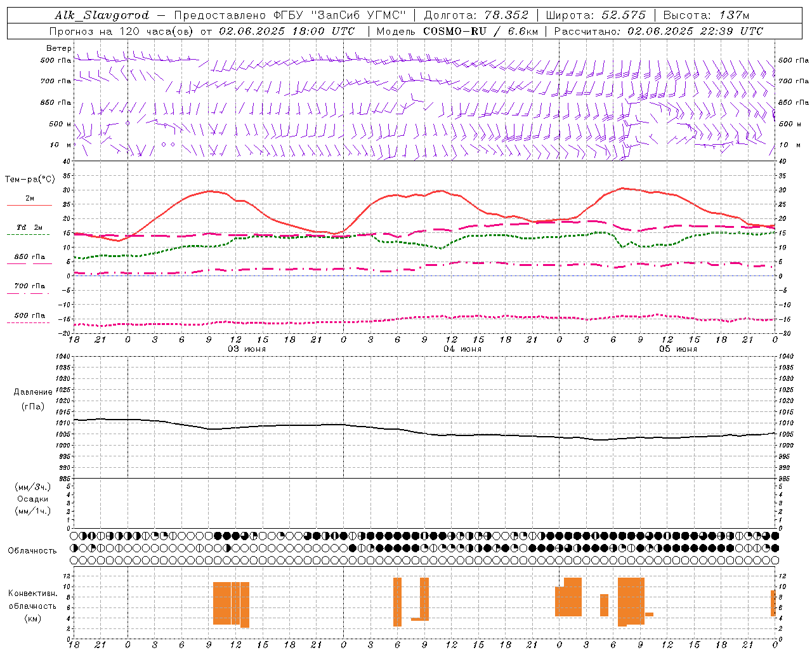Click the "Высота: 137м" header text
The height and width of the screenshot is (650, 812).
706,15
